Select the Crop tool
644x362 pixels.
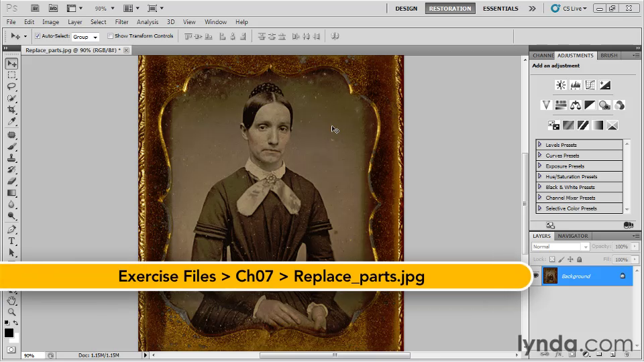click(x=11, y=109)
